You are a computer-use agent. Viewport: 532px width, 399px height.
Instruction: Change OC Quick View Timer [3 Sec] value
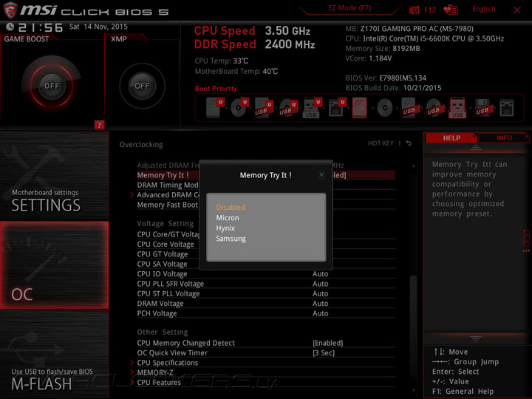point(324,353)
